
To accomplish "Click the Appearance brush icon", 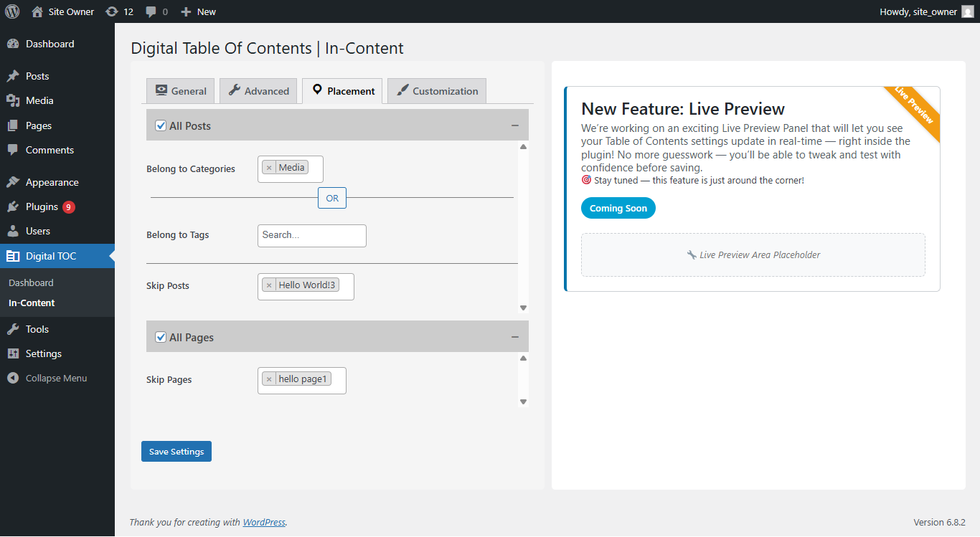I will coord(13,182).
